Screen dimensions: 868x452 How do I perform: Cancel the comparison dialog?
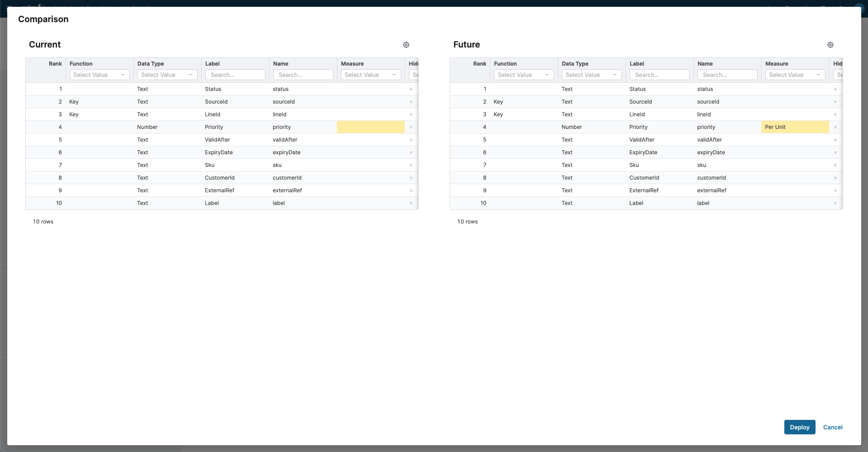point(832,427)
